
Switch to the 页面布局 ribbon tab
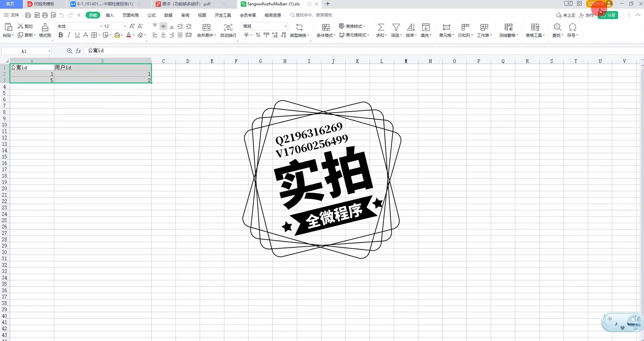pyautogui.click(x=130, y=15)
